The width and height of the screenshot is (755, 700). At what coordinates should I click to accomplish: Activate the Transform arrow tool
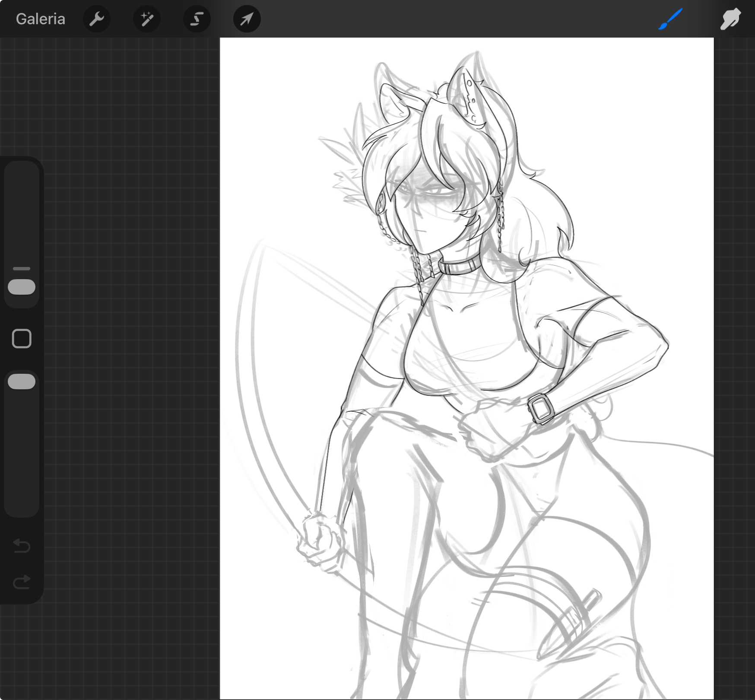[247, 19]
